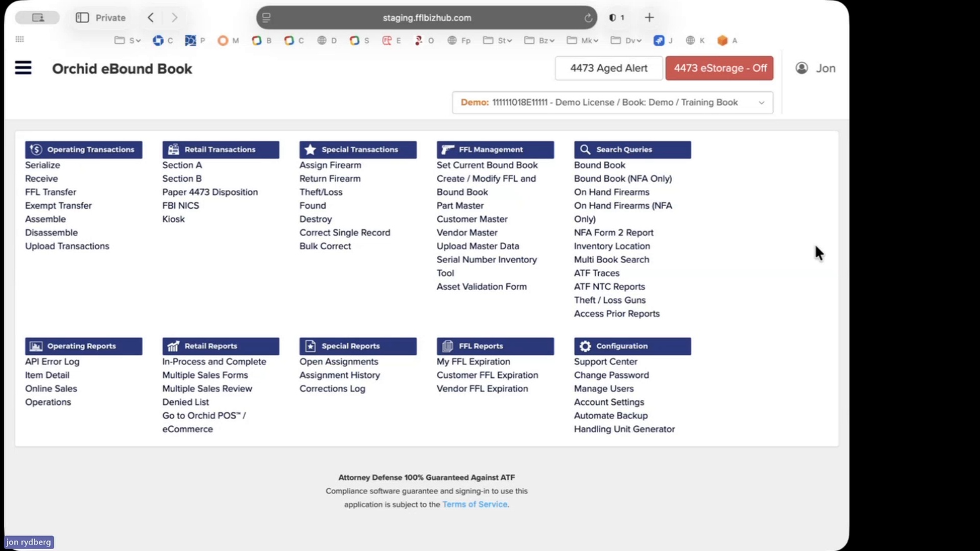This screenshot has height=551, width=980.
Task: Select the Search Queries header
Action: (632, 149)
